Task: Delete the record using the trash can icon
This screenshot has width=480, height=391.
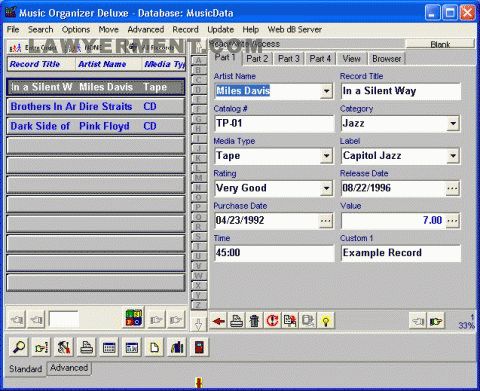Action: coord(254,321)
